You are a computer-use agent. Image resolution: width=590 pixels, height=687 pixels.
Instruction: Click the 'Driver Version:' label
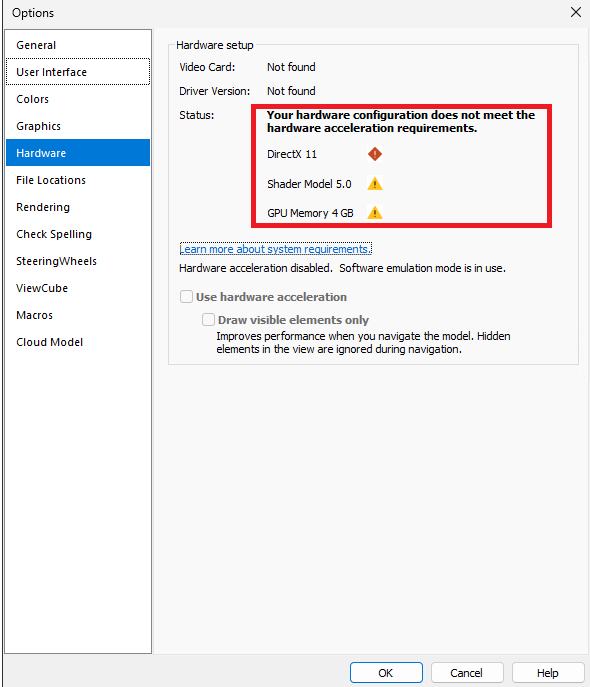(214, 91)
